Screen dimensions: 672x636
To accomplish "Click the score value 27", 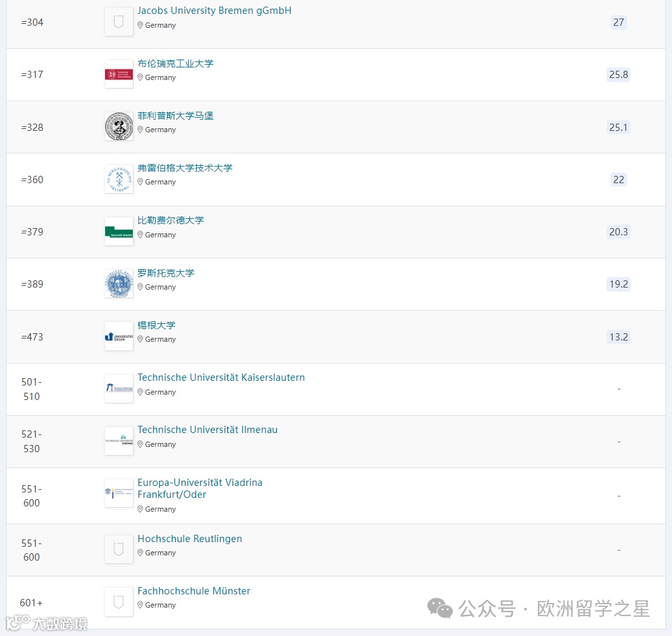I will click(618, 22).
